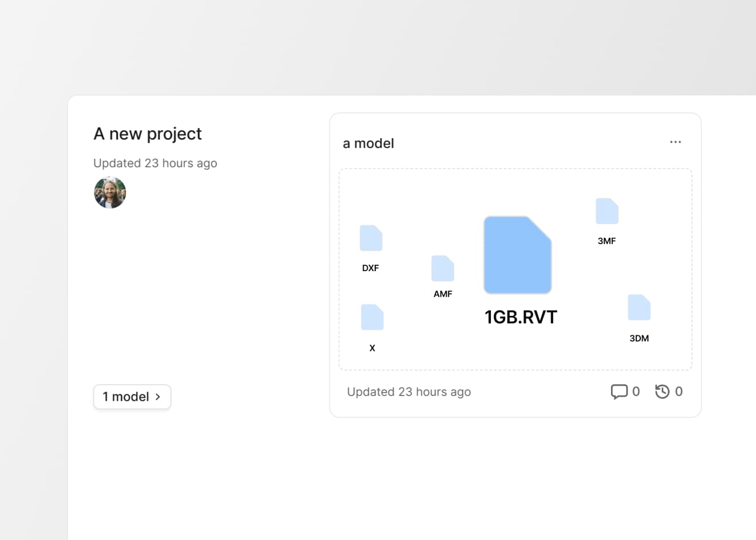The width and height of the screenshot is (756, 540).
Task: Click the 3MF file icon
Action: coord(607,210)
